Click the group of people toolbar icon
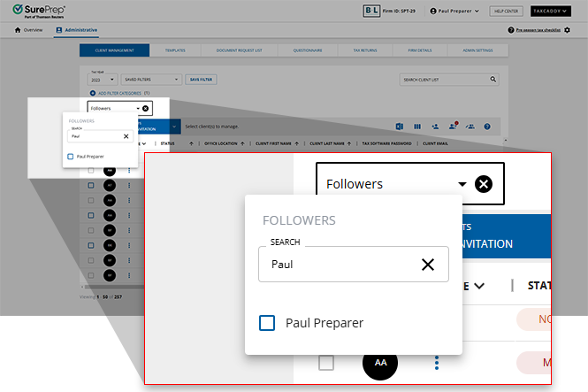 (x=470, y=127)
